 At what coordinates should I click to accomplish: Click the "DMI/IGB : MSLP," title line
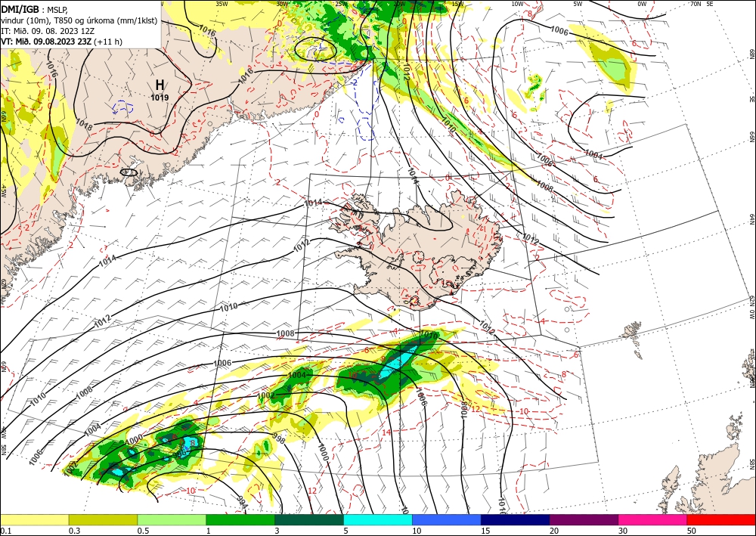(x=36, y=9)
